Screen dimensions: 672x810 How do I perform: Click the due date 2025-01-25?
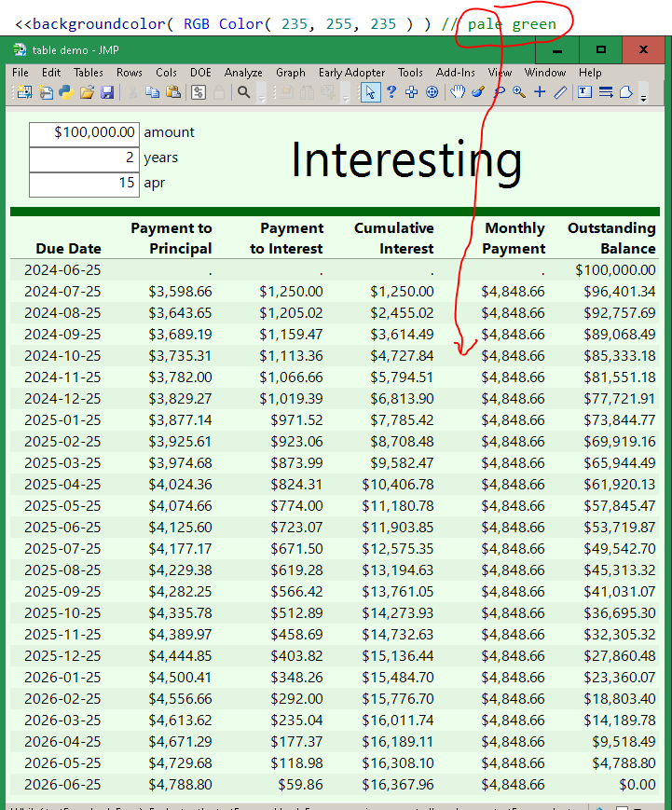(x=62, y=420)
